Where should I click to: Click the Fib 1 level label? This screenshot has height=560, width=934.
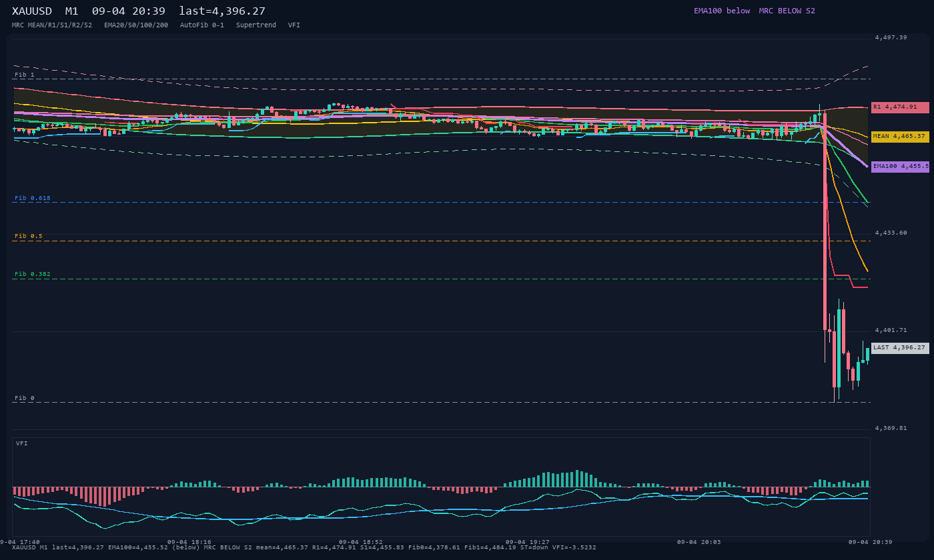pos(25,75)
